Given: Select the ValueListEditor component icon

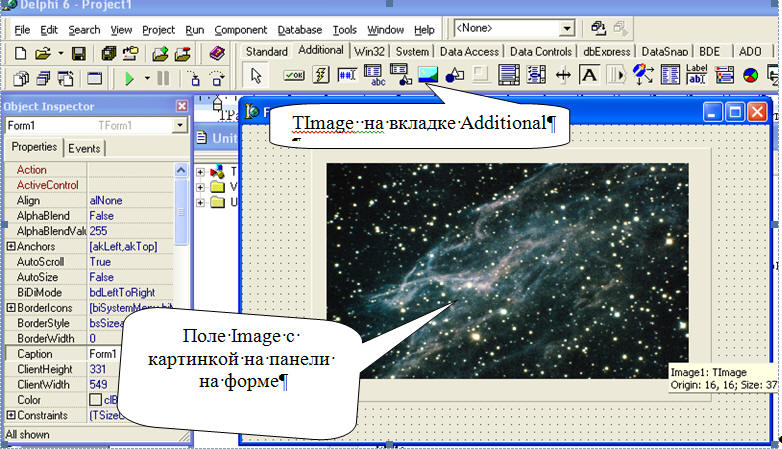Looking at the screenshot, I should tap(670, 75).
